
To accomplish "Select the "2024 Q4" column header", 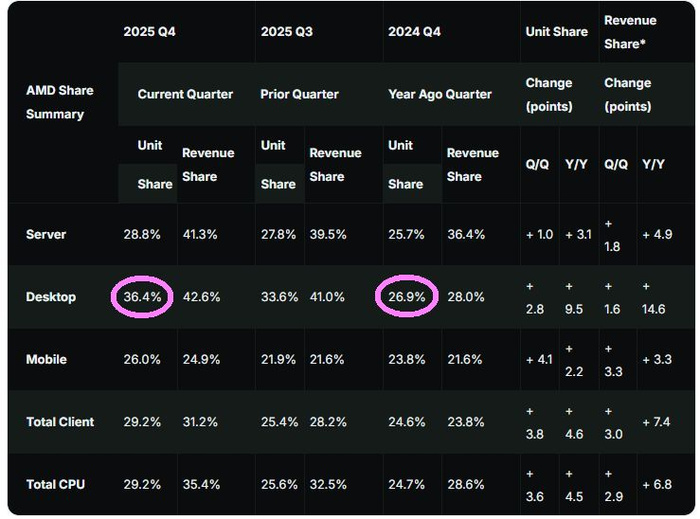I will pyautogui.click(x=415, y=31).
